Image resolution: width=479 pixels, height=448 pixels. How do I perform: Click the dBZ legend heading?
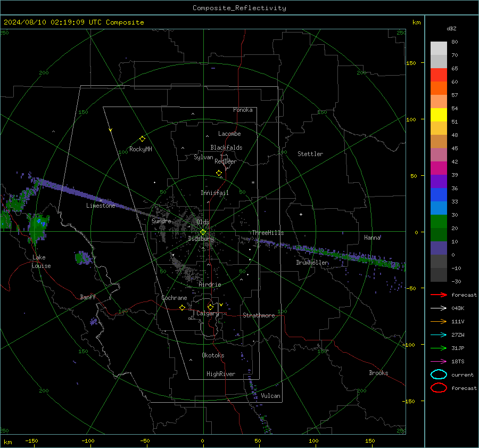(x=451, y=29)
